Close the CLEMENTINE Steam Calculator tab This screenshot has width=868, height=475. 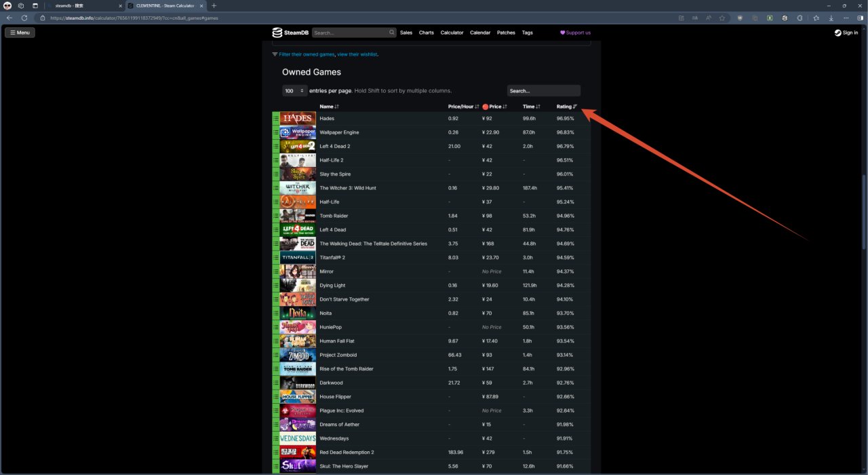(201, 5)
